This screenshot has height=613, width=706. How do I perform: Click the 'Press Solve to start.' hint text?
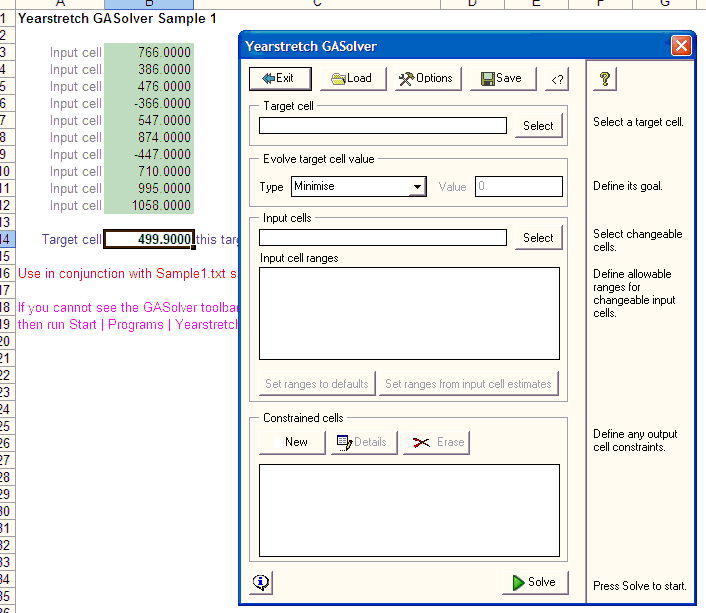coord(639,586)
